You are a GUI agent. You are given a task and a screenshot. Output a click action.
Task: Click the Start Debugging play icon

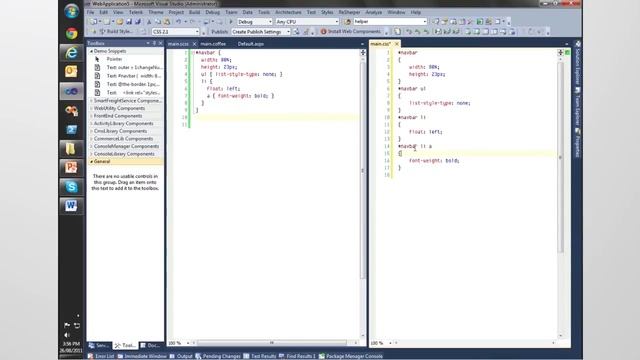[231, 22]
